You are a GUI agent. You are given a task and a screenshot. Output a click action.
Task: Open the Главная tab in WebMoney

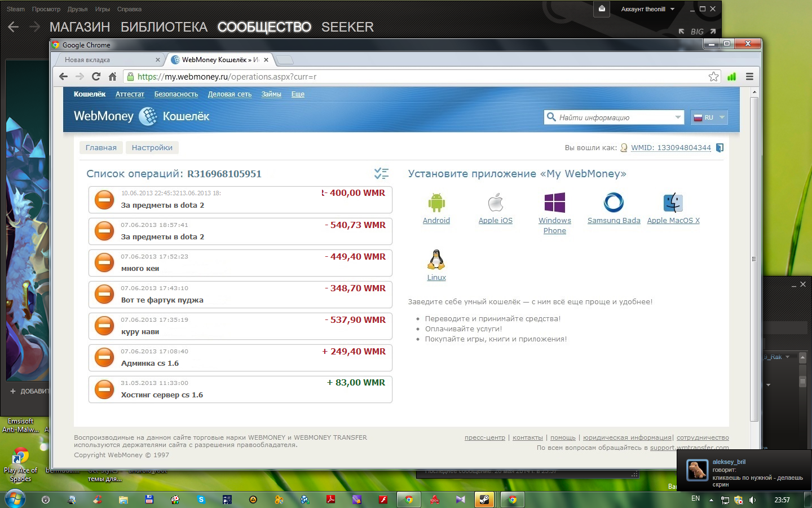[x=101, y=148]
